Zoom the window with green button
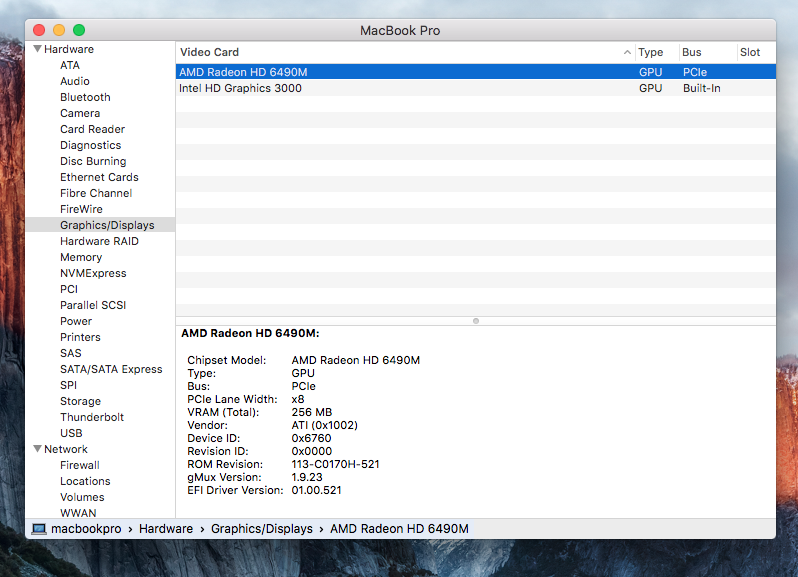Image resolution: width=798 pixels, height=577 pixels. [x=79, y=30]
